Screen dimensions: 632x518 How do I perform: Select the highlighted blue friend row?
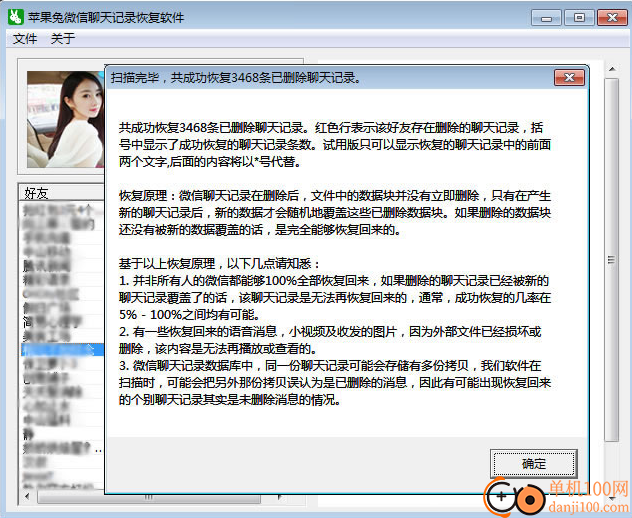tap(62, 349)
